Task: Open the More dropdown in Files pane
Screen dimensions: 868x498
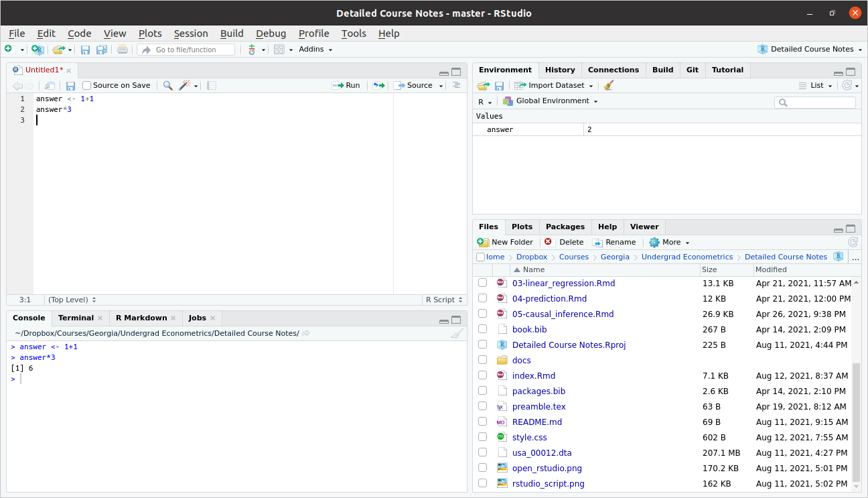Action: (x=669, y=242)
